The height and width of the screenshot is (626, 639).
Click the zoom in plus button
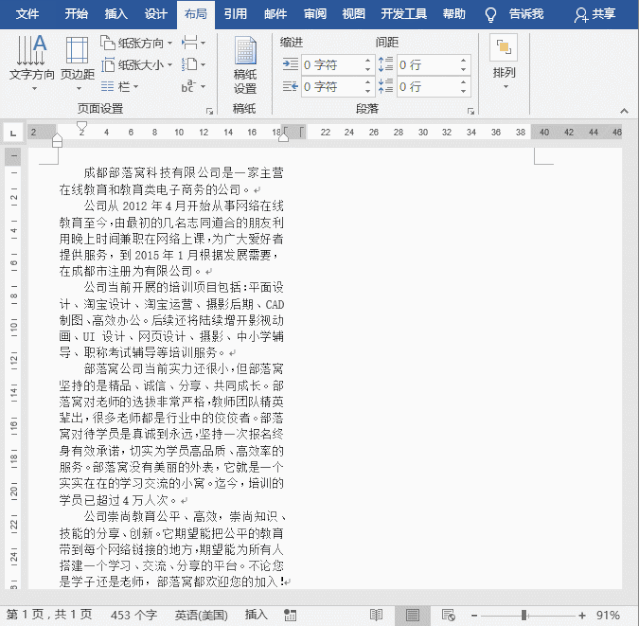(582, 615)
